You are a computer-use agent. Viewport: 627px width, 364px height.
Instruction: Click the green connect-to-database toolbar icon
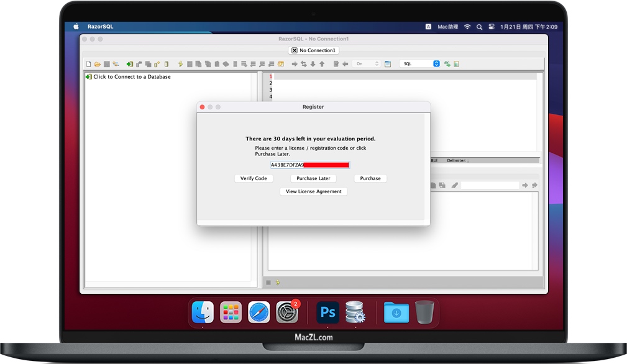129,64
